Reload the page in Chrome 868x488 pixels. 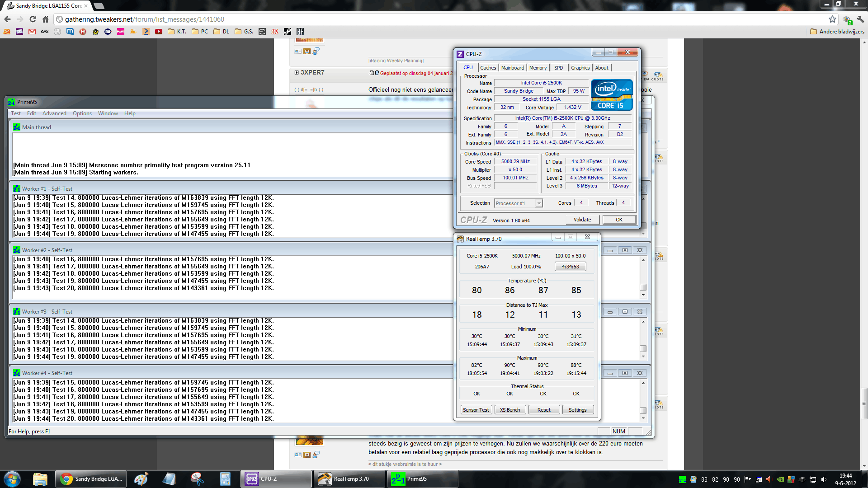click(x=33, y=19)
